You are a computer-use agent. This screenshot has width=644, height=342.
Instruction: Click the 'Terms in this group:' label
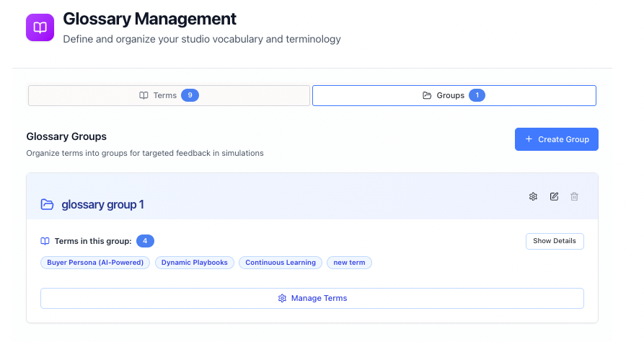[x=93, y=241]
